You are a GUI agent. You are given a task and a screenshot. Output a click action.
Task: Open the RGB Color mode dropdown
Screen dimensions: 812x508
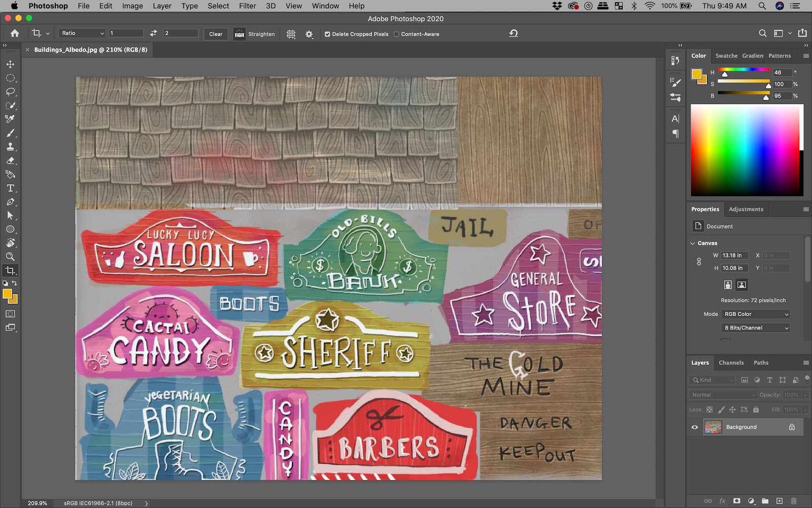(756, 314)
